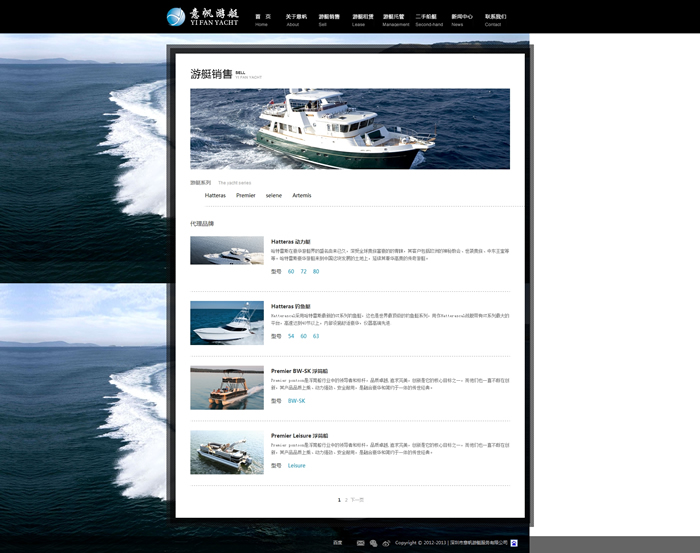This screenshot has height=553, width=700.
Task: Select model 80 of Hatteras motor yacht
Action: [x=316, y=271]
